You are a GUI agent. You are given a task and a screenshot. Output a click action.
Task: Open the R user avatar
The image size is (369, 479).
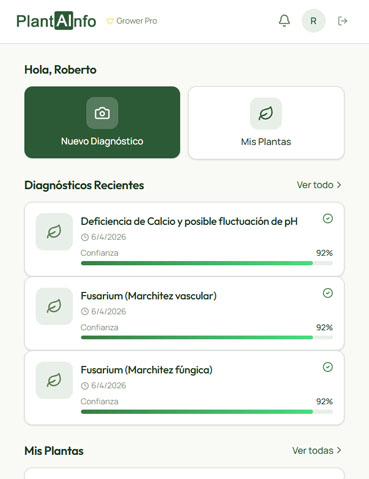pos(313,21)
